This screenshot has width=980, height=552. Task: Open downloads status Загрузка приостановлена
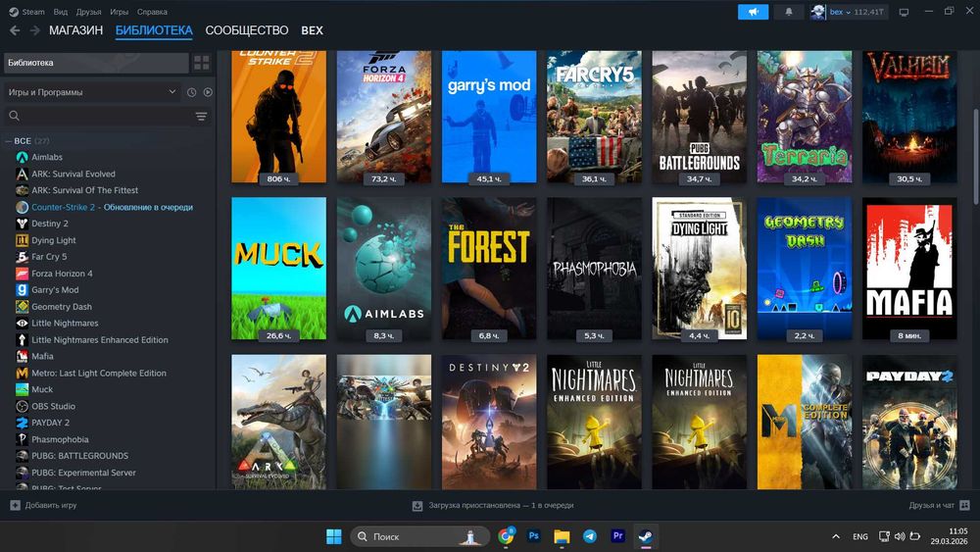tap(493, 505)
